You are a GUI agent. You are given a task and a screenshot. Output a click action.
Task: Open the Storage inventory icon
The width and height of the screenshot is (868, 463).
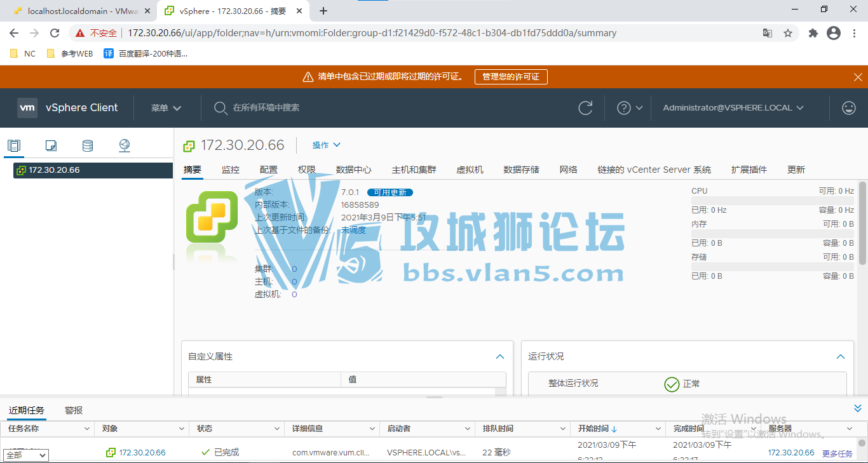pyautogui.click(x=87, y=145)
